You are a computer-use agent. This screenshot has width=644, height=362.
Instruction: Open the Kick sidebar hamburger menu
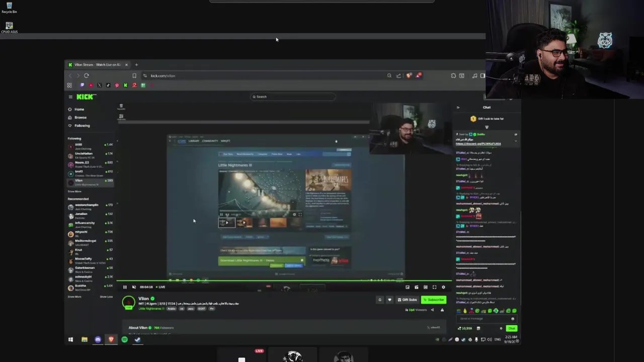(70, 97)
